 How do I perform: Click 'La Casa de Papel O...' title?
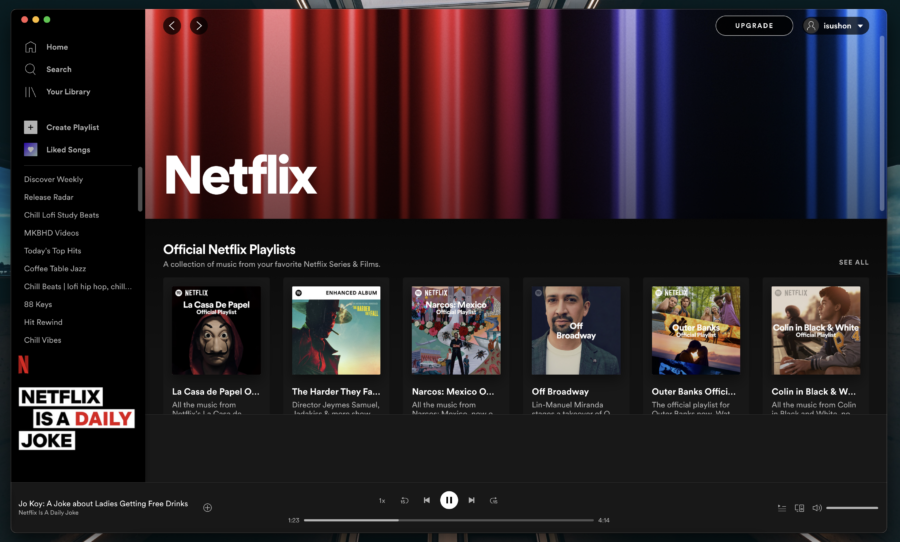click(x=216, y=392)
